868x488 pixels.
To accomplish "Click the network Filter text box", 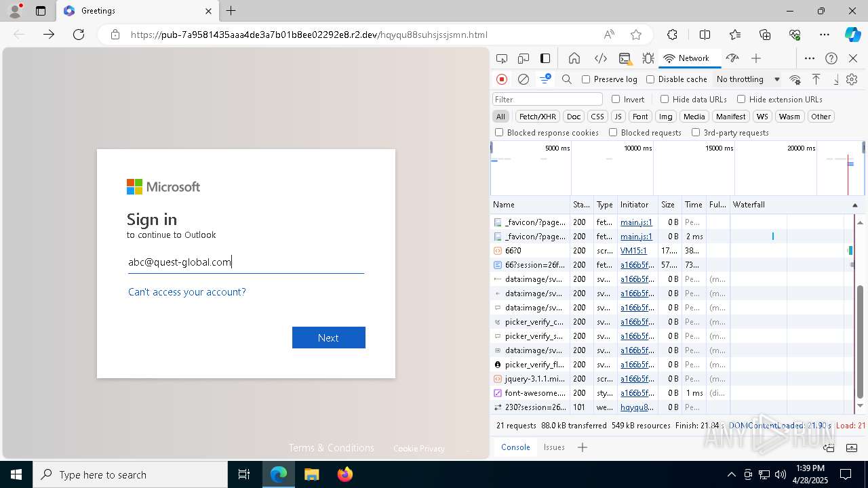I will click(547, 99).
